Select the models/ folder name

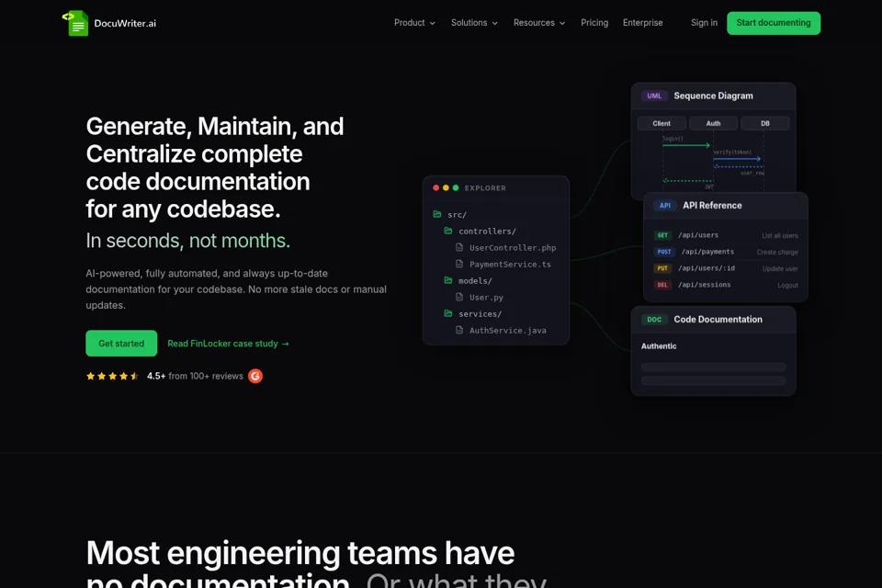click(x=475, y=281)
